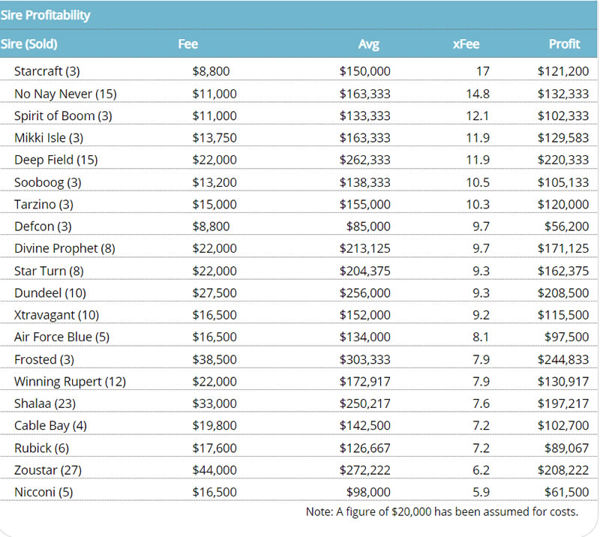
Task: Click the Sire Profitability table title
Action: coord(47,15)
